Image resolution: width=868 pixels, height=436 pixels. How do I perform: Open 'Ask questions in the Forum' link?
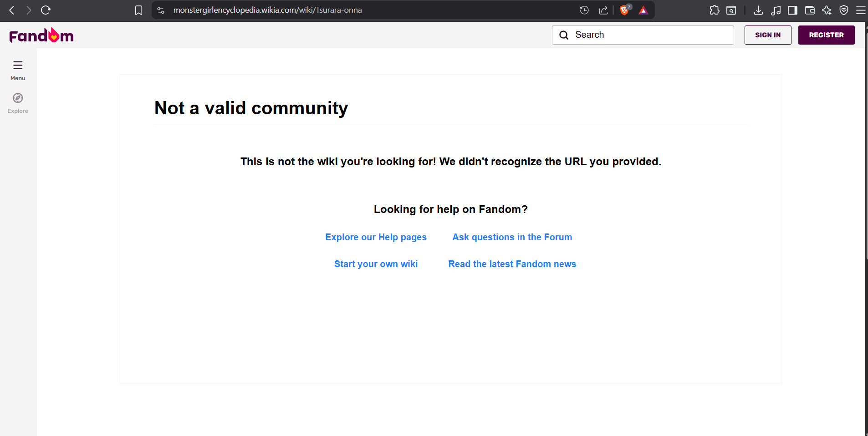[x=512, y=237]
